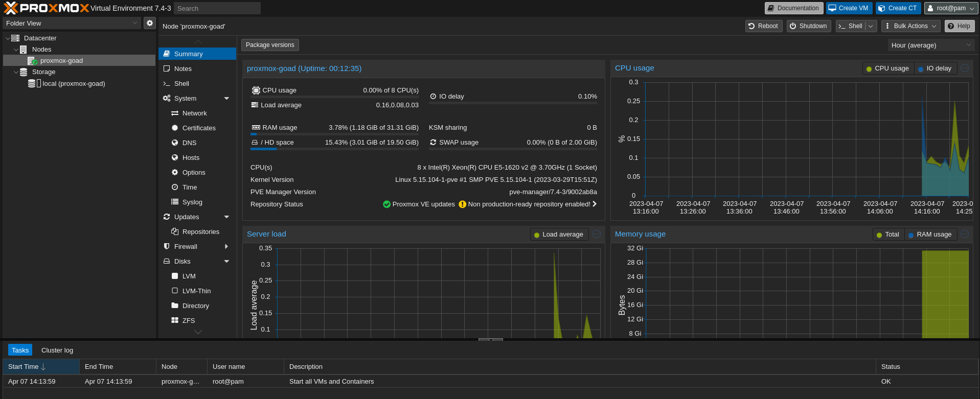Undo zoom on the Memory usage chart

[965, 234]
